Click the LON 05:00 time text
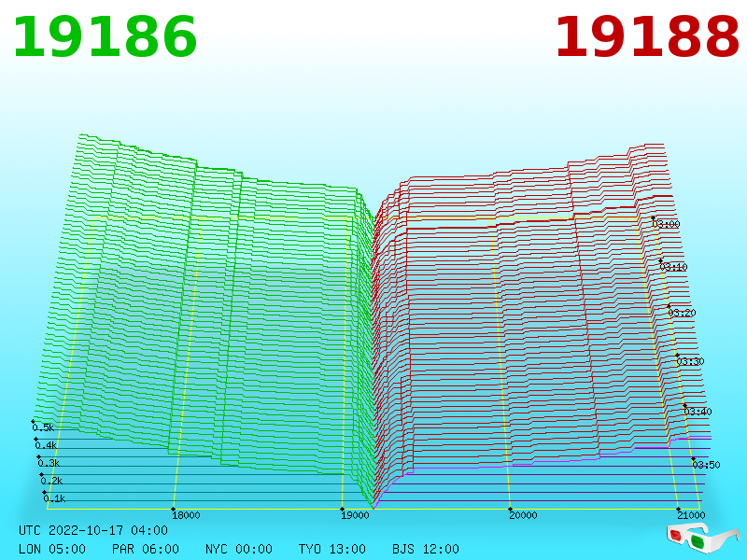Image resolution: width=747 pixels, height=560 pixels. [52, 549]
